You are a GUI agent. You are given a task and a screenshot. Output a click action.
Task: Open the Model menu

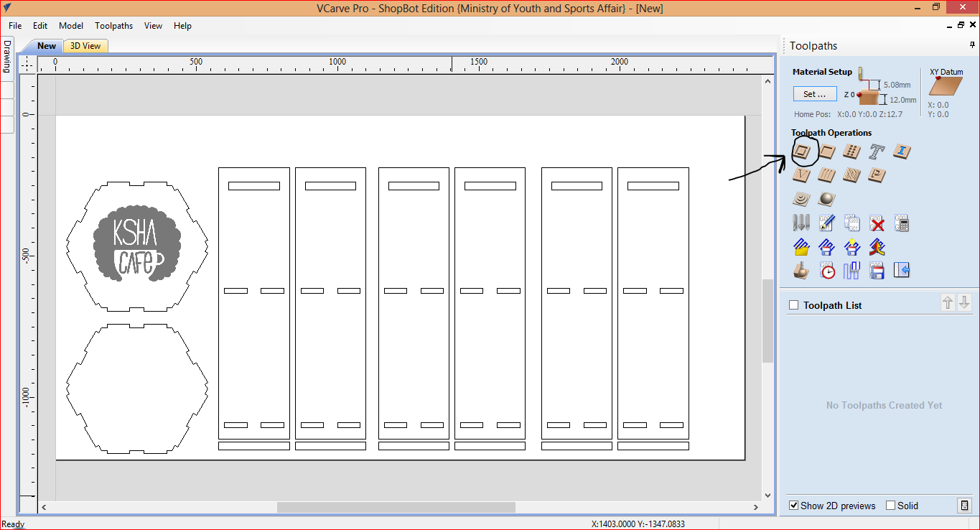pos(71,26)
